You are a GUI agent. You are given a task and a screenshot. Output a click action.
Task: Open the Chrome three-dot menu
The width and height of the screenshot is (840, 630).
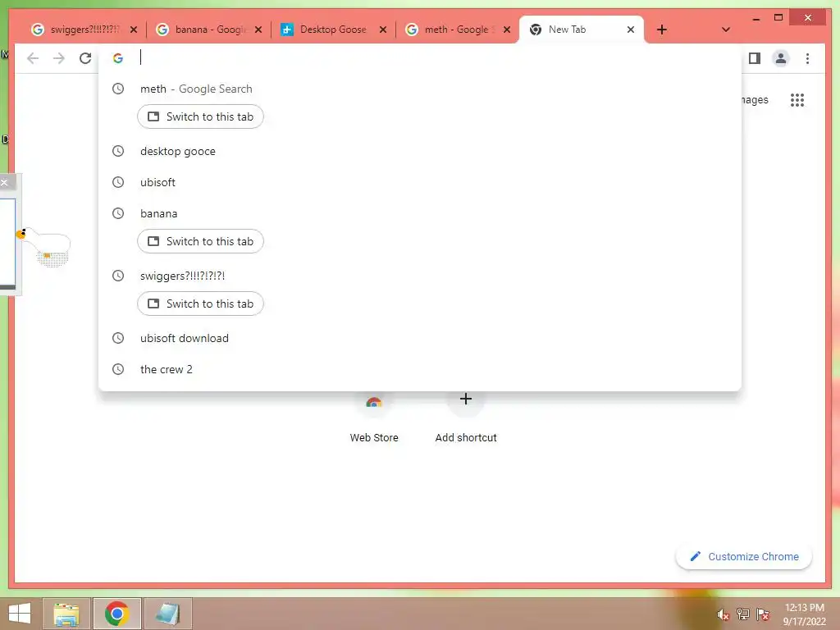click(x=807, y=58)
